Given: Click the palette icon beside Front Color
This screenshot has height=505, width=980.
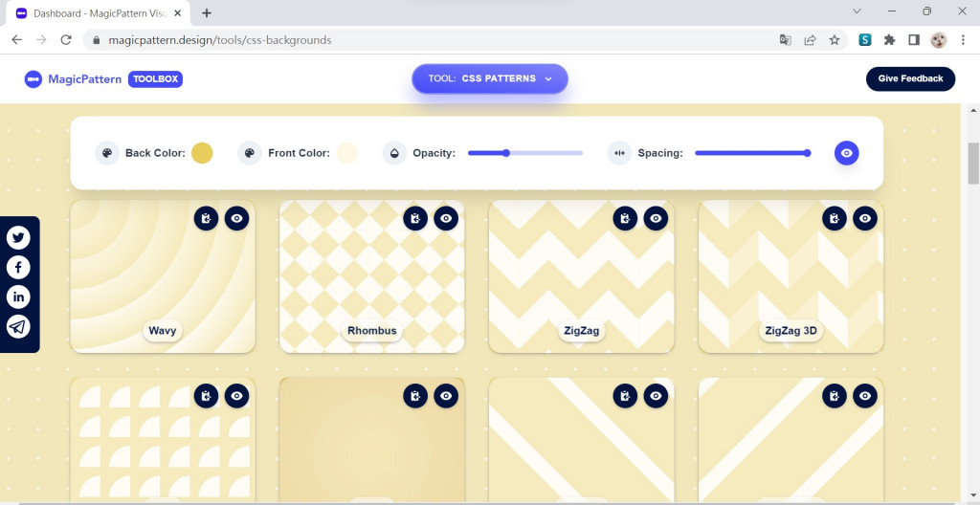Looking at the screenshot, I should (x=250, y=153).
